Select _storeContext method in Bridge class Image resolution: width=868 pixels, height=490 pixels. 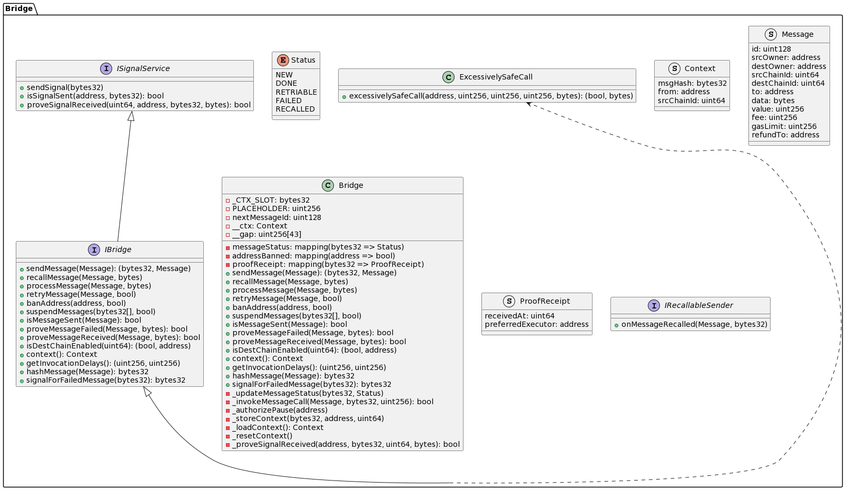click(308, 419)
